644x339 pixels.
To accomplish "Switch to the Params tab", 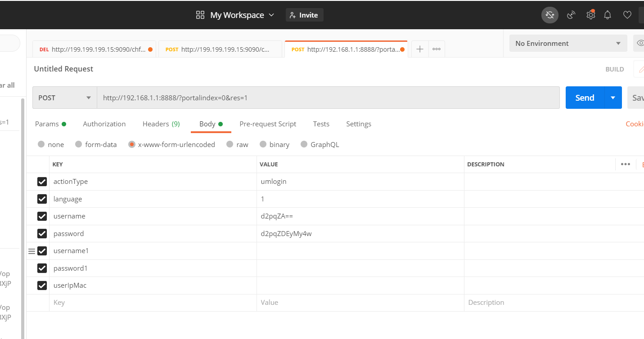I will [x=50, y=124].
